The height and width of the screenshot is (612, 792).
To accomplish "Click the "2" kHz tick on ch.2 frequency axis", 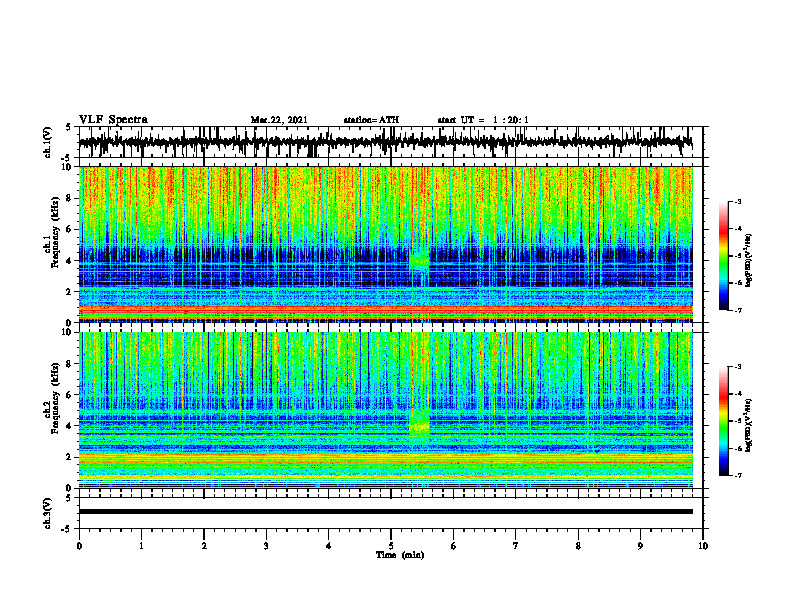I will point(70,457).
